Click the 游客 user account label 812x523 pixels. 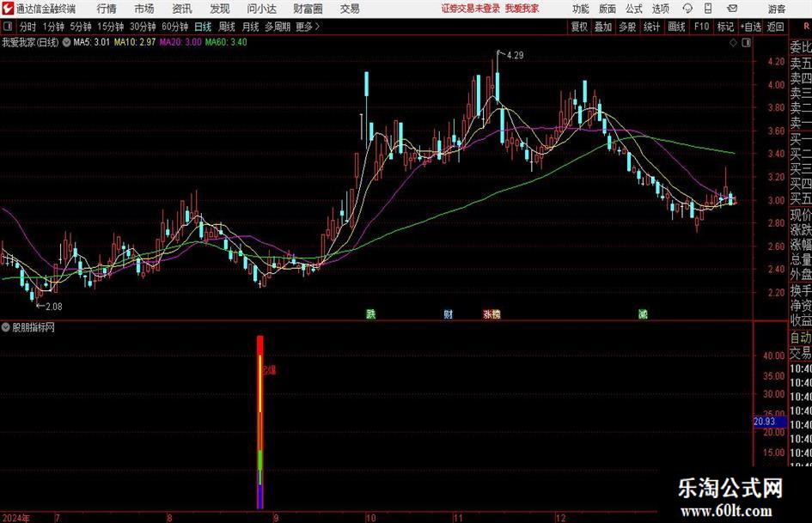coord(776,9)
